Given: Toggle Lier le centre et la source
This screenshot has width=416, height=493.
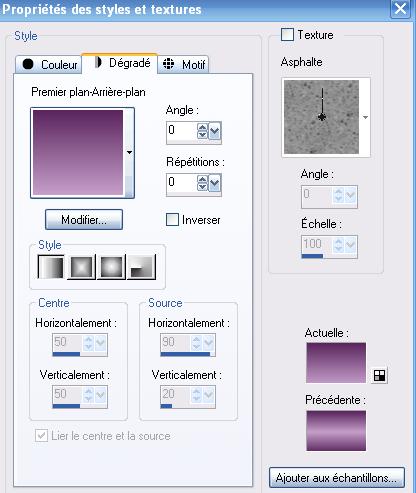Looking at the screenshot, I should point(41,436).
